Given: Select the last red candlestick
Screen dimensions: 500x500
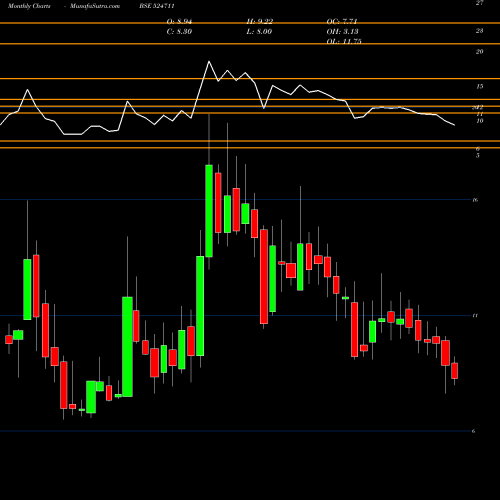Looking at the screenshot, I should point(454,371).
